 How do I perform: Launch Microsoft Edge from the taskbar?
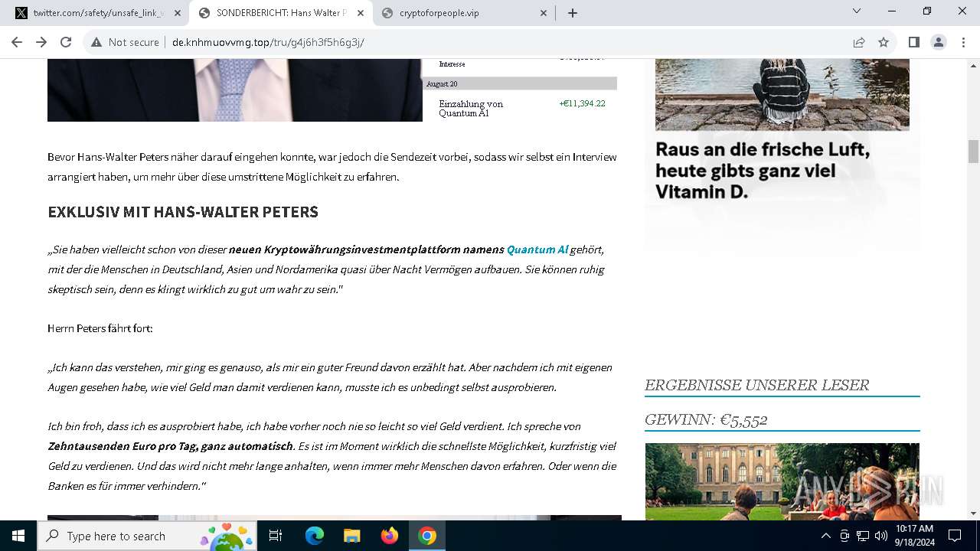point(315,536)
